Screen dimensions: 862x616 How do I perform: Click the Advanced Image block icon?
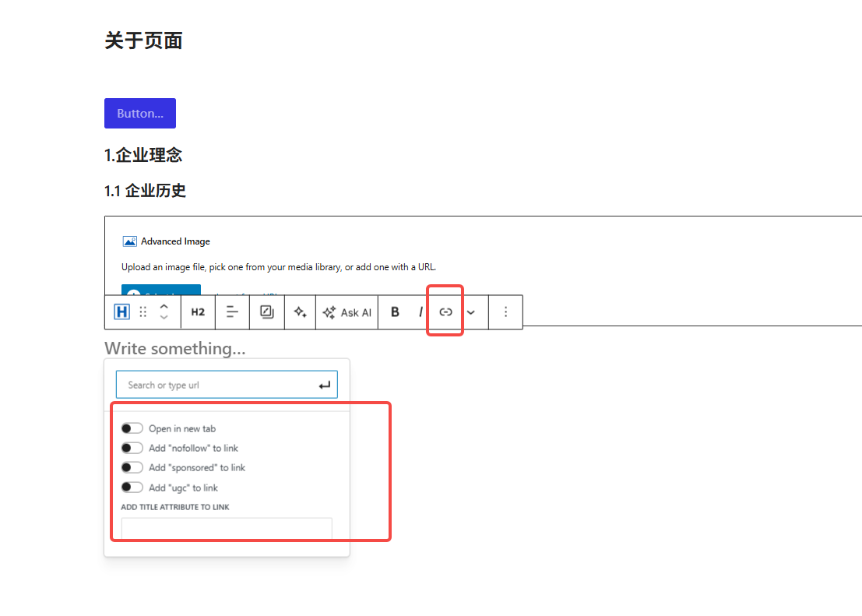(x=130, y=241)
